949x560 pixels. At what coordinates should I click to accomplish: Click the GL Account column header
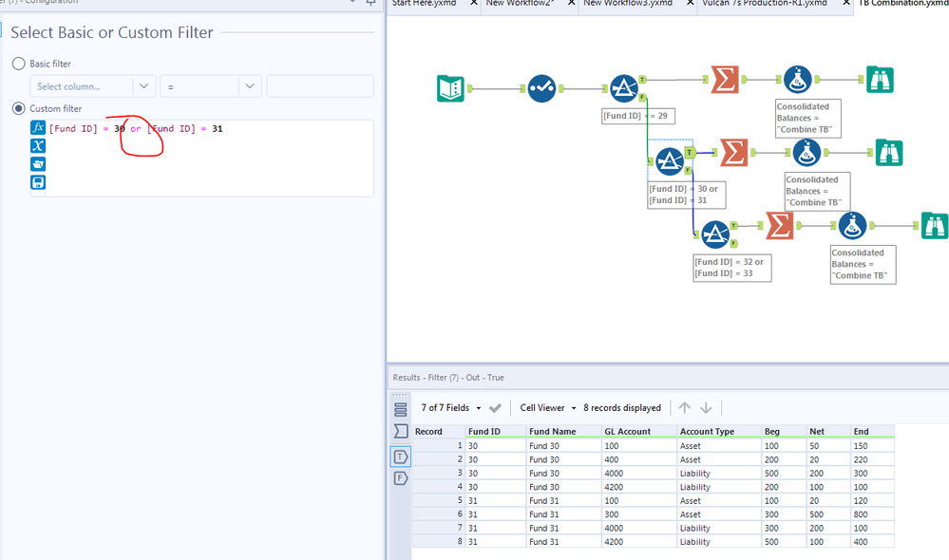tap(639, 431)
